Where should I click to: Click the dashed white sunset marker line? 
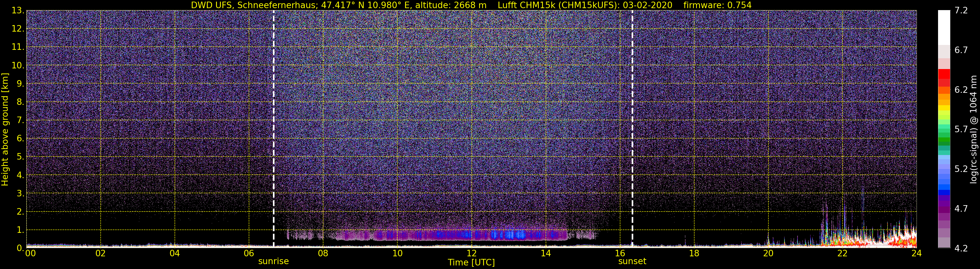pyautogui.click(x=632, y=130)
